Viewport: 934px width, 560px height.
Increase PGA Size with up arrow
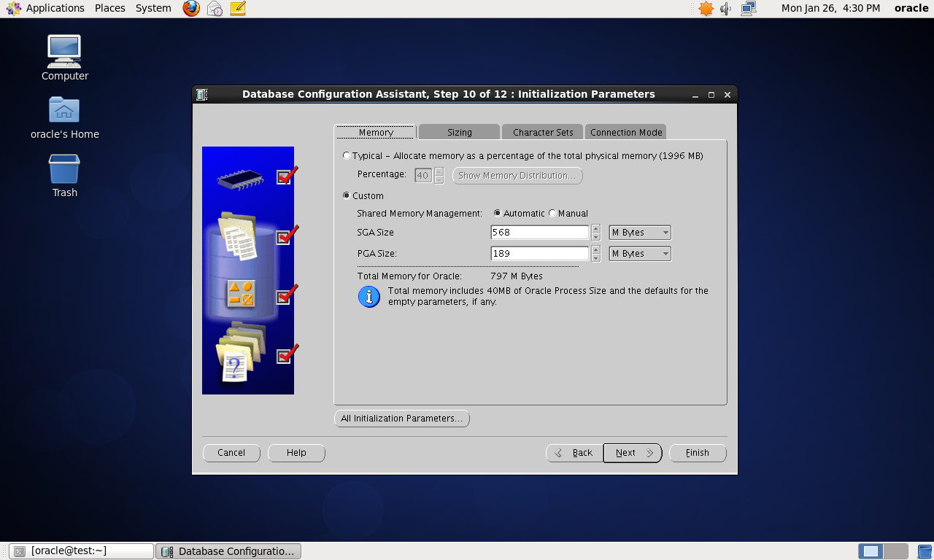pos(596,250)
